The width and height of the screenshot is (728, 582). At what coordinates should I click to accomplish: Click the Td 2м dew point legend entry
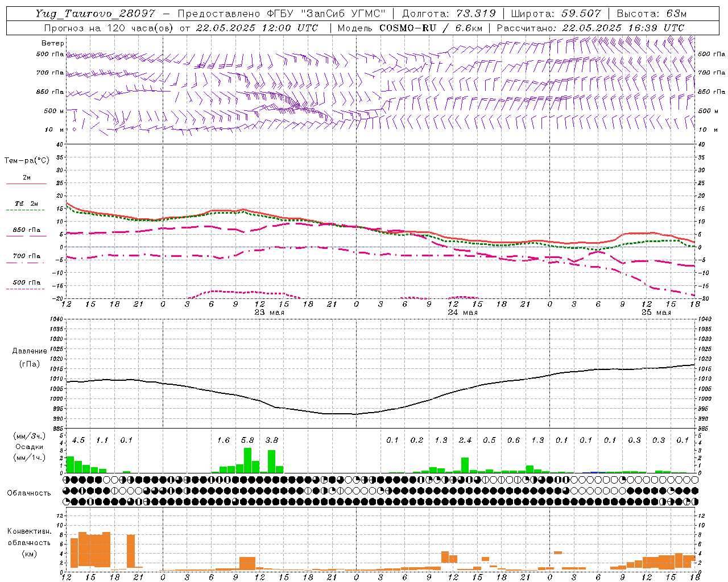point(26,203)
